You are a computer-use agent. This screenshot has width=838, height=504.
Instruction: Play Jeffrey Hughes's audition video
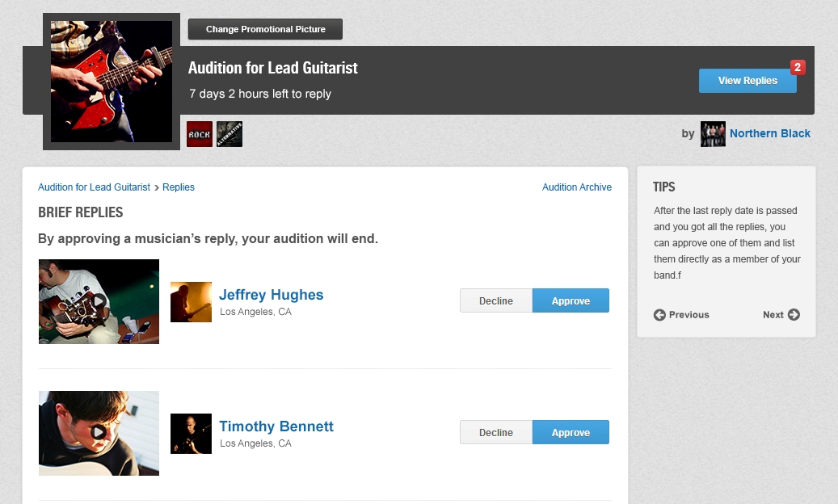(99, 301)
